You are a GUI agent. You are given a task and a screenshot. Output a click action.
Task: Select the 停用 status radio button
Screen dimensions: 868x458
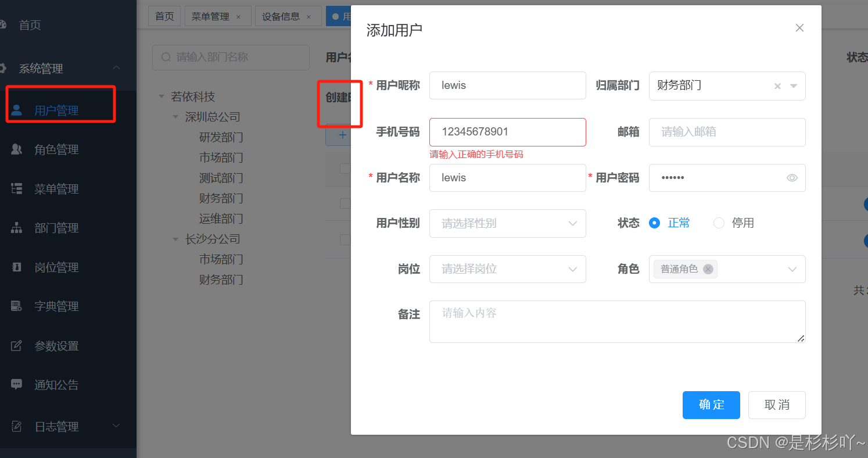pos(719,223)
